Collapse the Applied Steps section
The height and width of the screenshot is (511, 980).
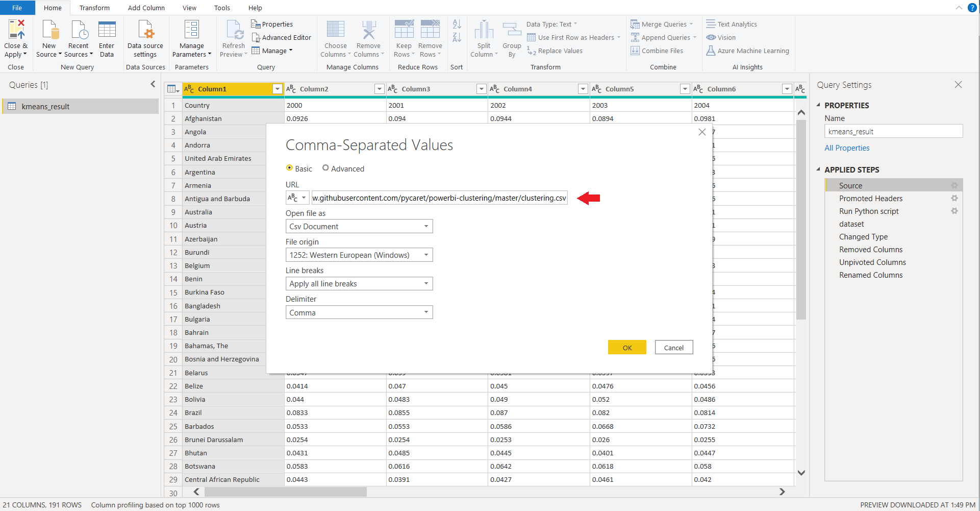pos(818,169)
